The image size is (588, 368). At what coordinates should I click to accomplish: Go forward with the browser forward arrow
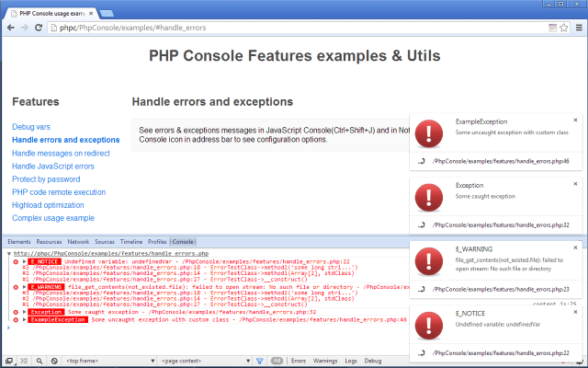tap(25, 28)
